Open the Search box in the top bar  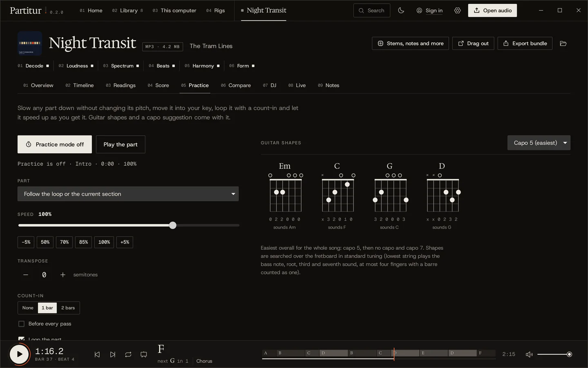click(x=372, y=11)
